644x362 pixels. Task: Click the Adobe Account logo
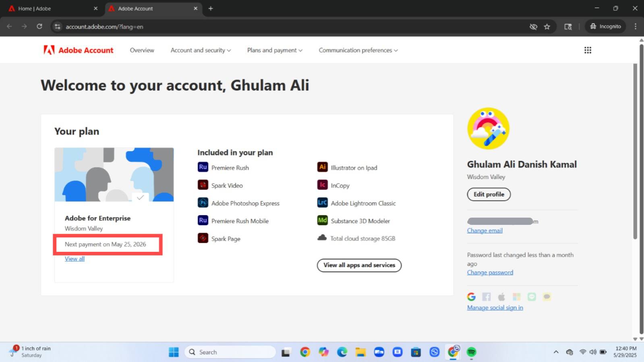(x=79, y=50)
